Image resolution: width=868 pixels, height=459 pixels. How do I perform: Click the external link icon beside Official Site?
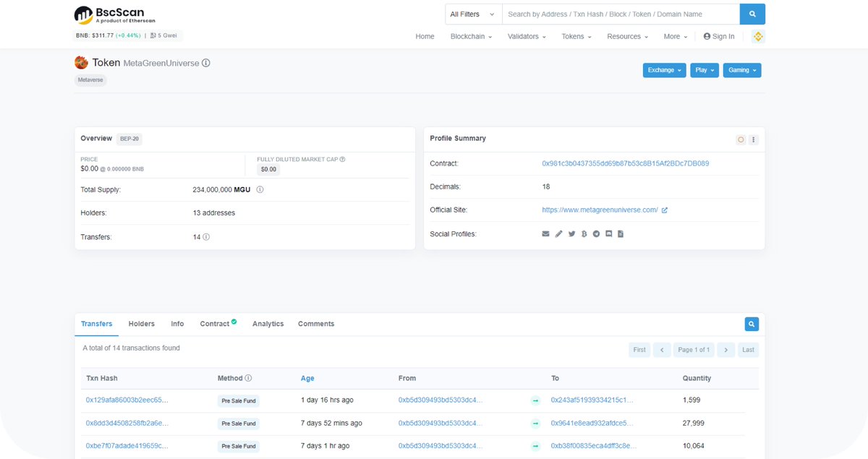tap(665, 210)
